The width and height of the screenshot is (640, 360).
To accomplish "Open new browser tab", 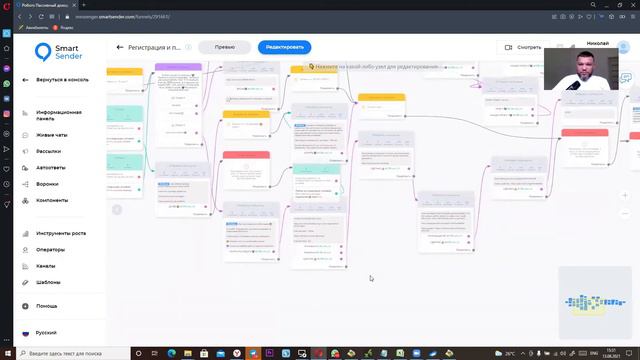I will 84,5.
